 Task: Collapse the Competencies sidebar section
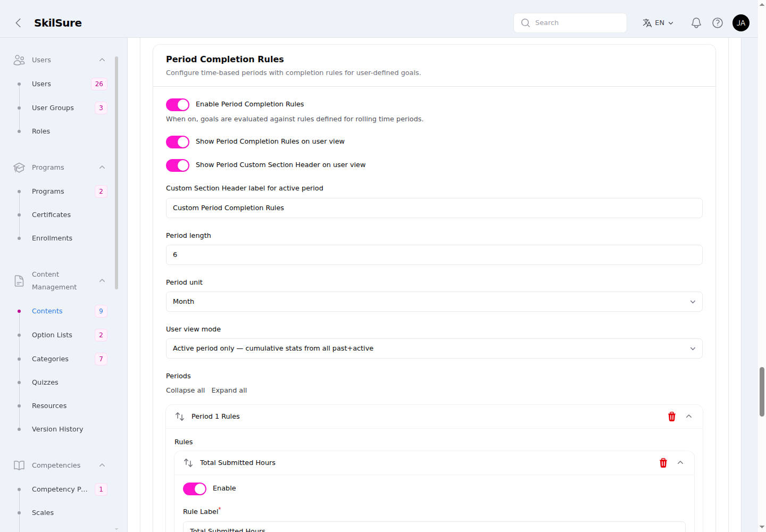point(102,465)
